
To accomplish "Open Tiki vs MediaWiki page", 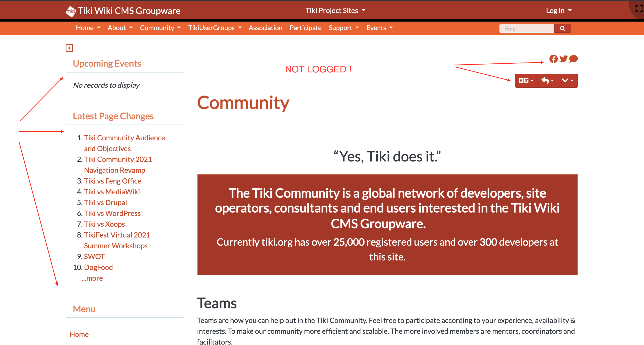I will point(112,192).
